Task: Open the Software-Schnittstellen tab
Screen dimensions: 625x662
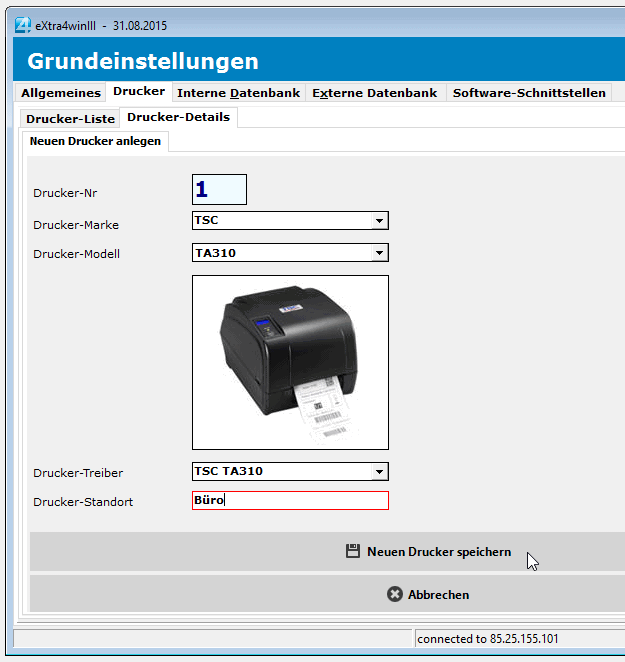Action: [528, 93]
